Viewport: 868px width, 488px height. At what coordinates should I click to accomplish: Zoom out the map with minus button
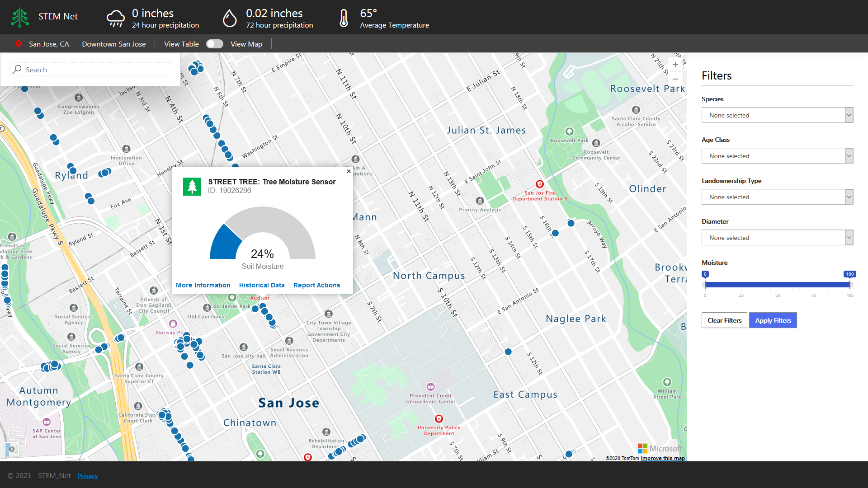675,79
